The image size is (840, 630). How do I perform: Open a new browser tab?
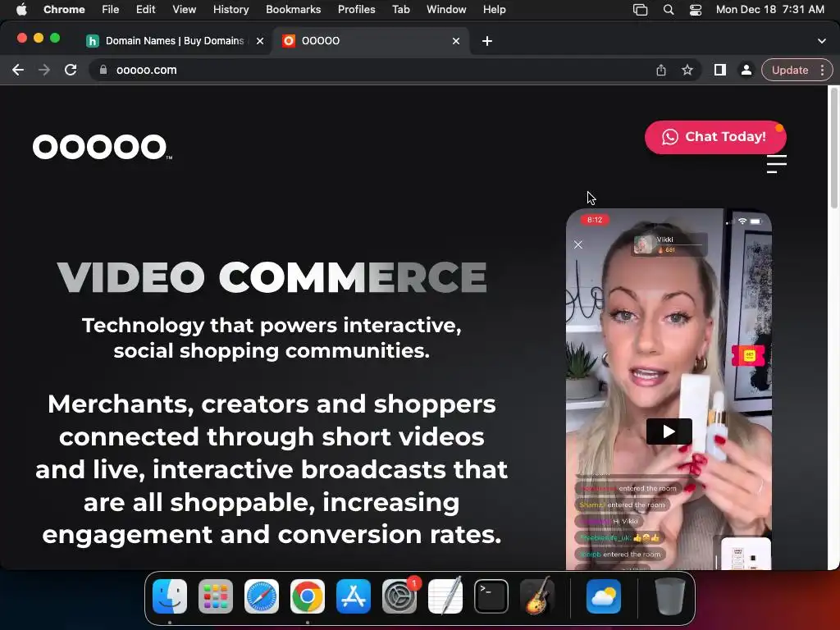487,41
